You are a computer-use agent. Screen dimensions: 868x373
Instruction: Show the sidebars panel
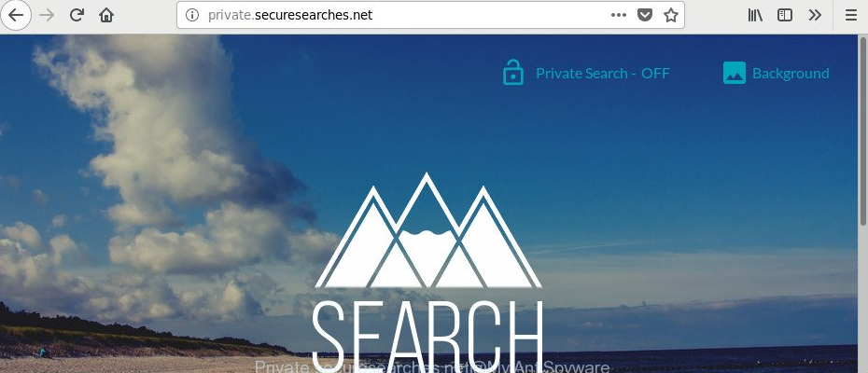[x=784, y=15]
